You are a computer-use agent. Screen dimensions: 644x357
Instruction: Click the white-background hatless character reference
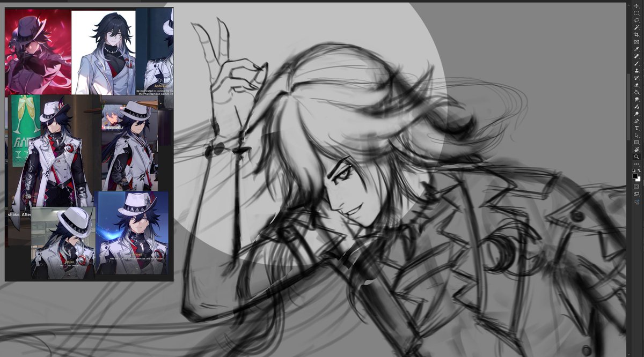[x=104, y=53]
